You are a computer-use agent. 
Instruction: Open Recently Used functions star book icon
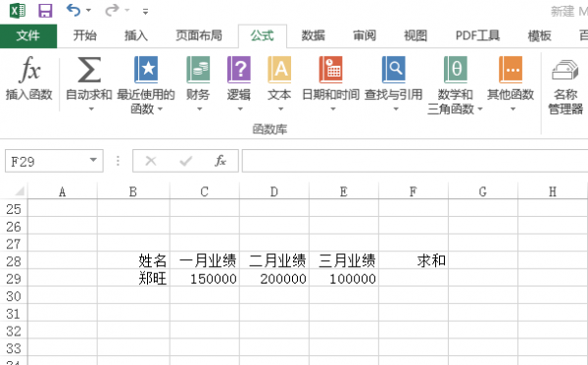[146, 70]
